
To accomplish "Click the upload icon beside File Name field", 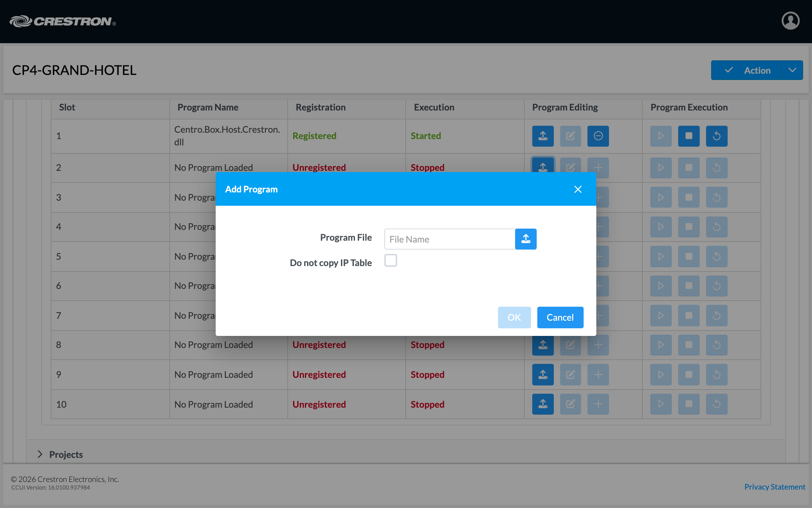I will [526, 239].
